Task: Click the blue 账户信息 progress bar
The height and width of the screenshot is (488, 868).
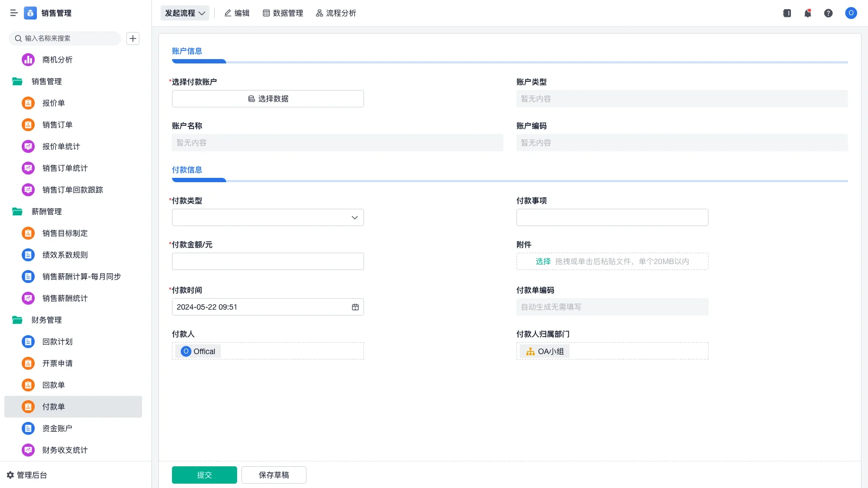Action: (199, 61)
